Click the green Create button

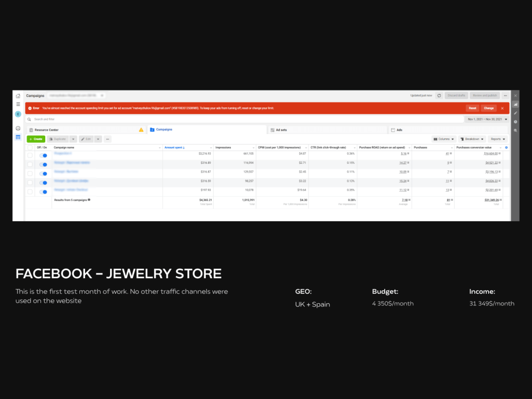click(36, 139)
